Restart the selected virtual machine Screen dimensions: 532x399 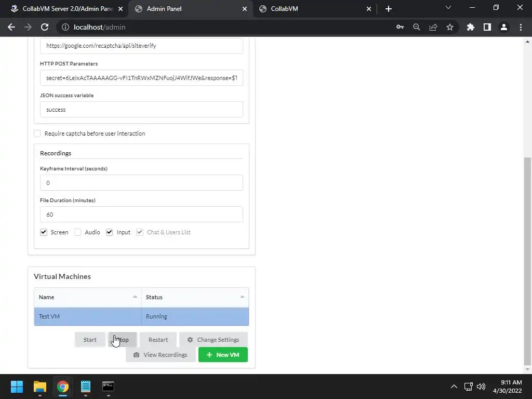tap(158, 340)
